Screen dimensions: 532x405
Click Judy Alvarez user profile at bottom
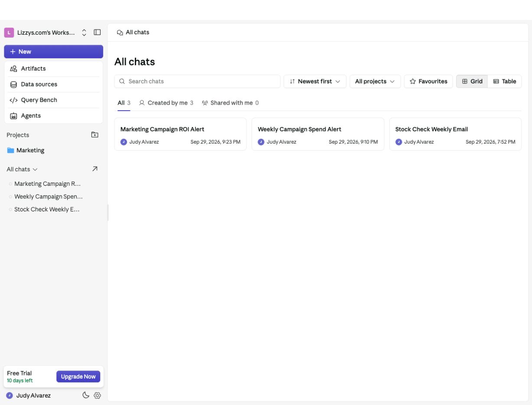(x=29, y=395)
